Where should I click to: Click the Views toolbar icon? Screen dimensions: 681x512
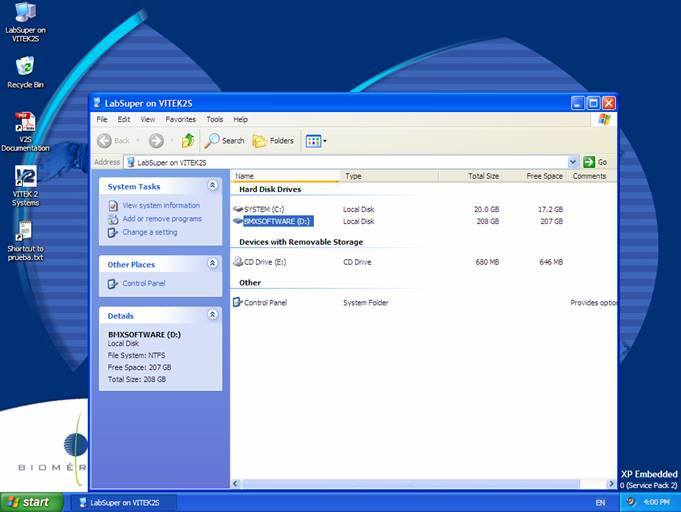[x=313, y=141]
